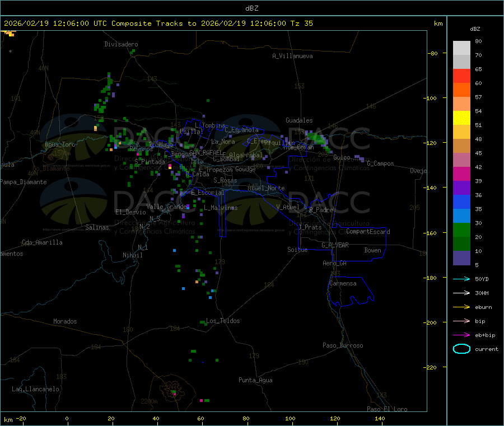Click the 'El_Desvio' map label
Screen dimensions: 504x426
130,212
